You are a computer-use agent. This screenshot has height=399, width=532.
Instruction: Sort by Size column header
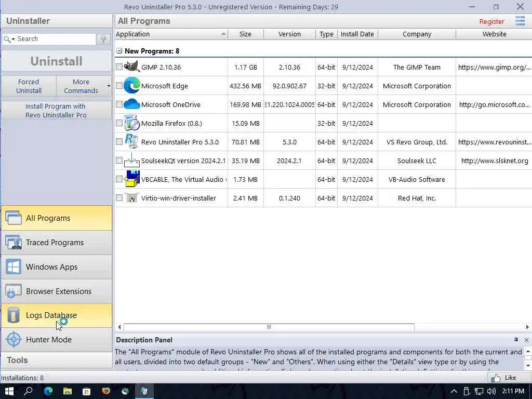[x=245, y=34]
